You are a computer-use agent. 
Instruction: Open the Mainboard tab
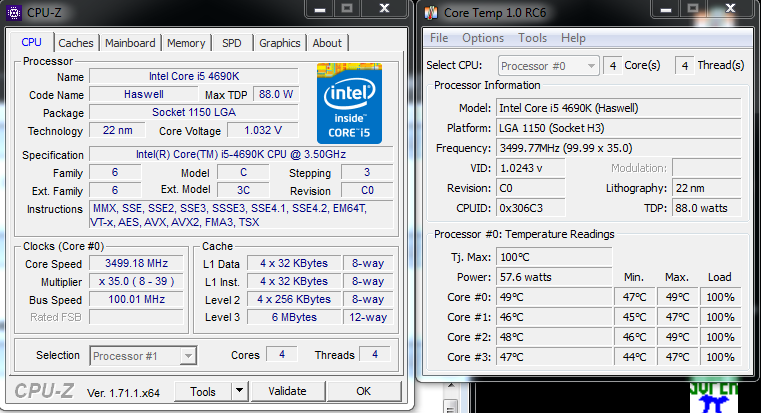[x=130, y=43]
